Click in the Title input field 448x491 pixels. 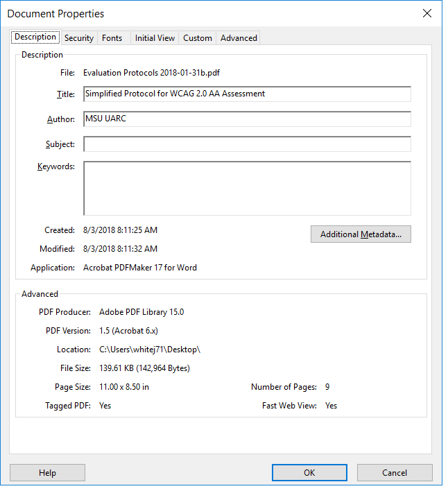247,94
